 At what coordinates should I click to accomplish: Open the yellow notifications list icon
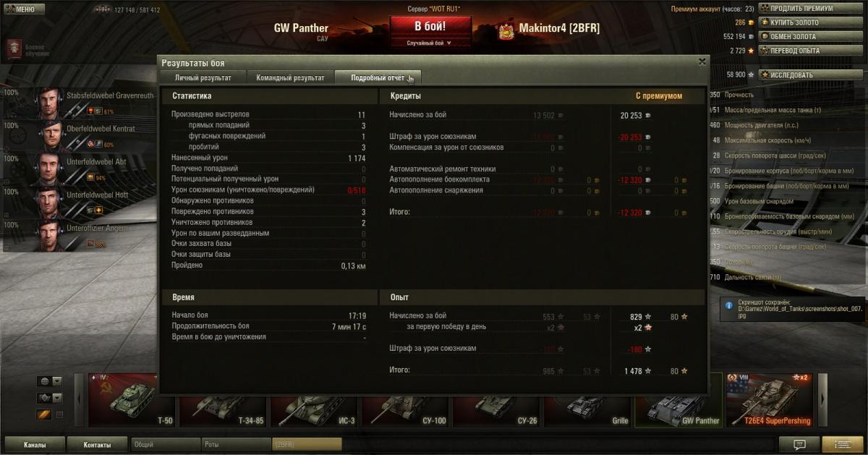pos(843,444)
